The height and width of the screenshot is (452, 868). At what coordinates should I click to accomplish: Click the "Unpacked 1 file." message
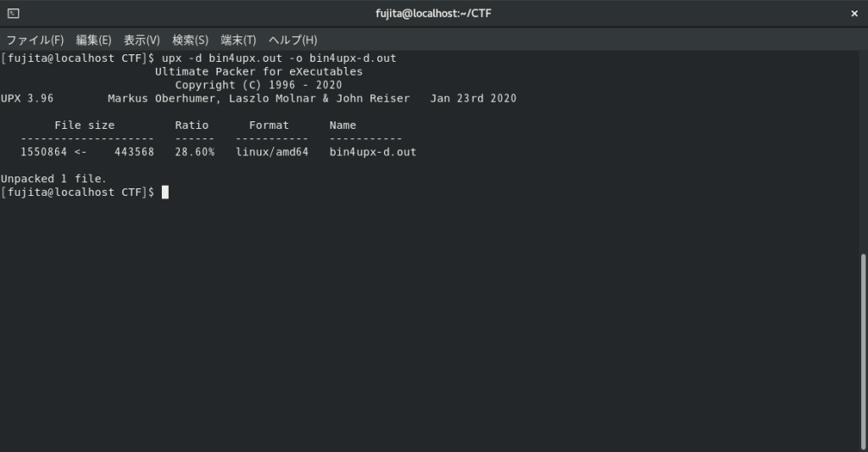click(x=54, y=179)
